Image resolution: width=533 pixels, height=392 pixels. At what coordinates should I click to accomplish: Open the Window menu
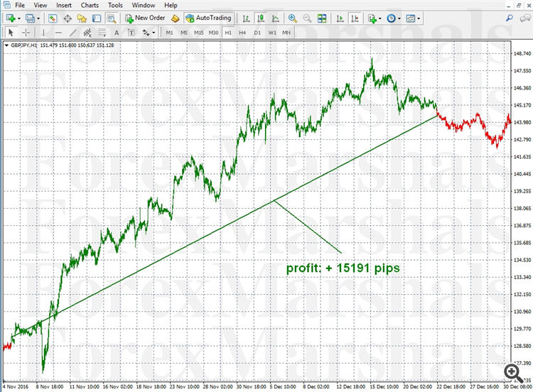coord(144,5)
